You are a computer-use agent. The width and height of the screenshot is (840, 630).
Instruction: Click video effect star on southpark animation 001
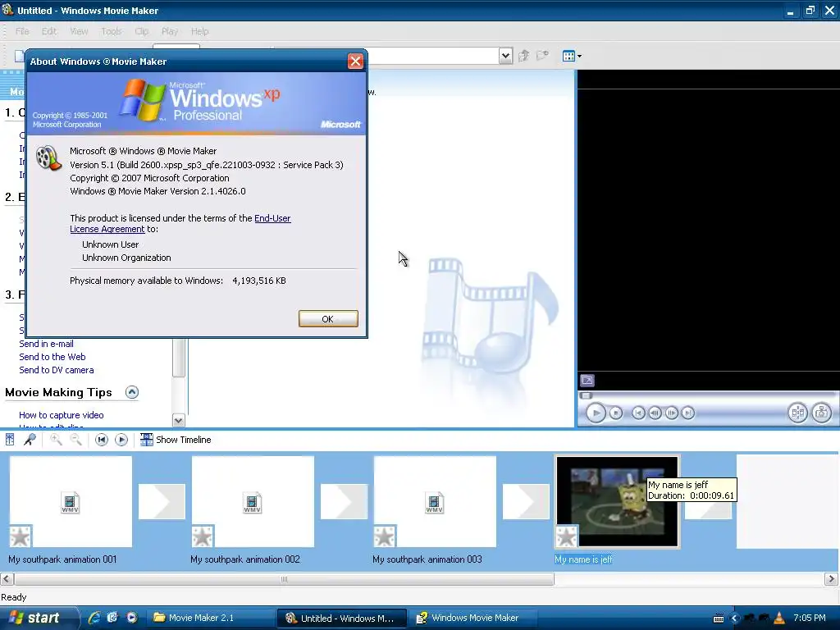[x=21, y=536]
